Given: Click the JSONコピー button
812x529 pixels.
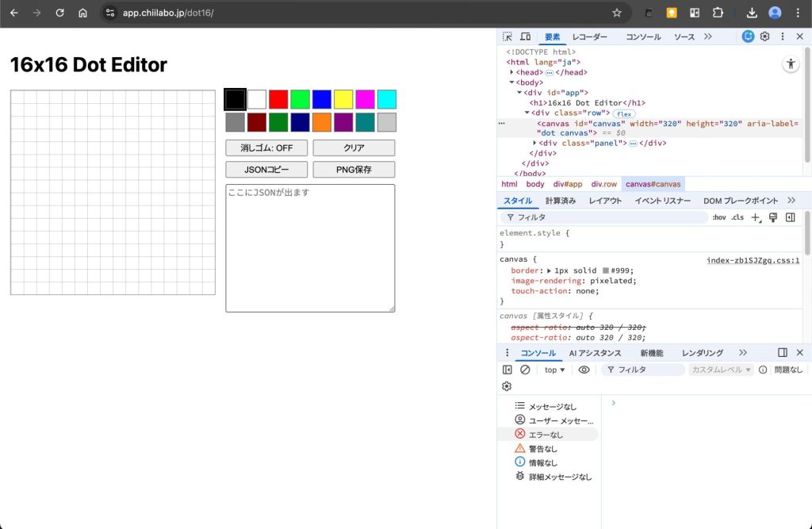Looking at the screenshot, I should 266,169.
